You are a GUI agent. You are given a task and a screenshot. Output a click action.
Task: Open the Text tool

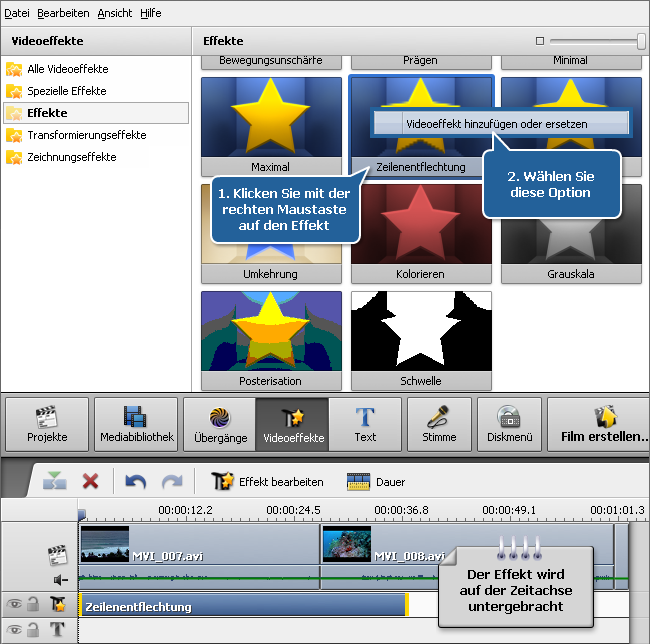pos(365,425)
